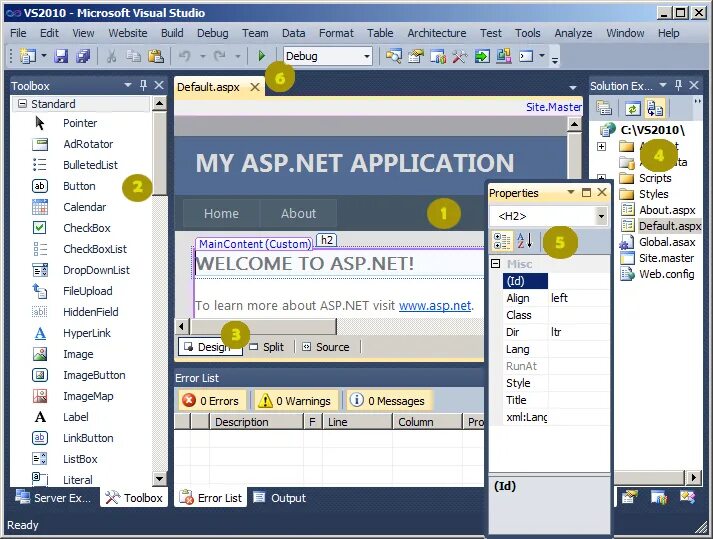Select Web.config in Solution Explorer
Viewport: 713px width, 539px height.
pyautogui.click(x=667, y=274)
